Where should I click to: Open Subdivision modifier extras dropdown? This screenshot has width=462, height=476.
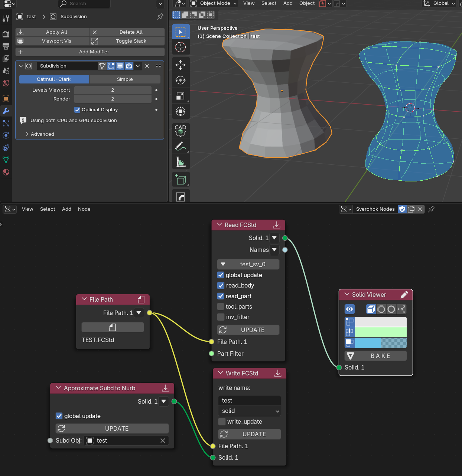tap(138, 66)
